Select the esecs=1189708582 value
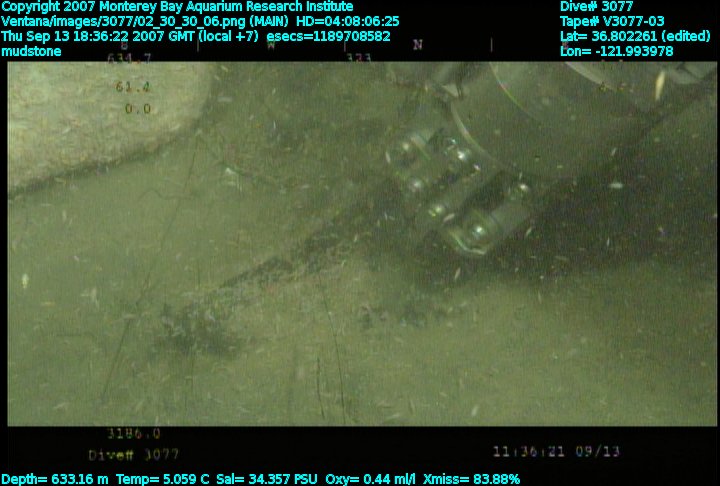The width and height of the screenshot is (720, 486). click(x=328, y=36)
